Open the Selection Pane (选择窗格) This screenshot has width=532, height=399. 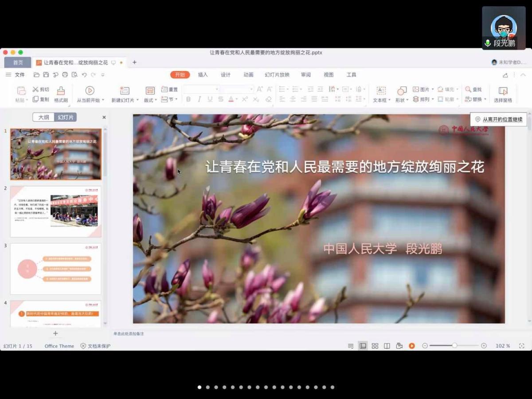[x=503, y=94]
